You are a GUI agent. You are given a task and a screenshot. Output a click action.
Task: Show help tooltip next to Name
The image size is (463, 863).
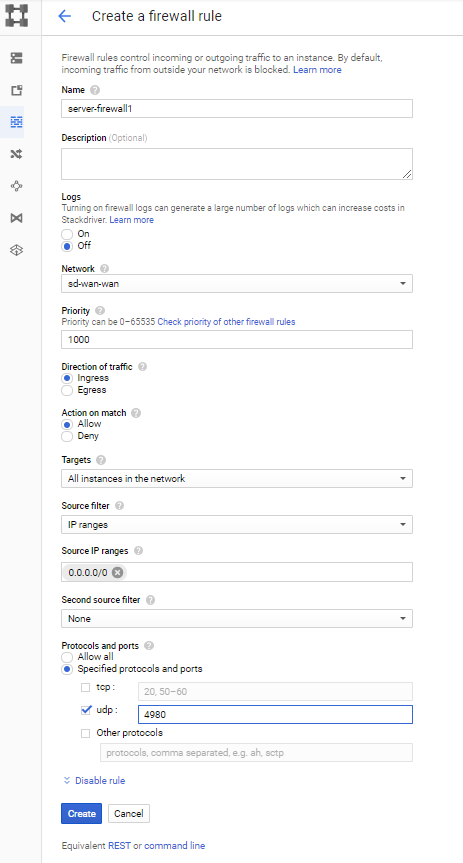coord(95,90)
